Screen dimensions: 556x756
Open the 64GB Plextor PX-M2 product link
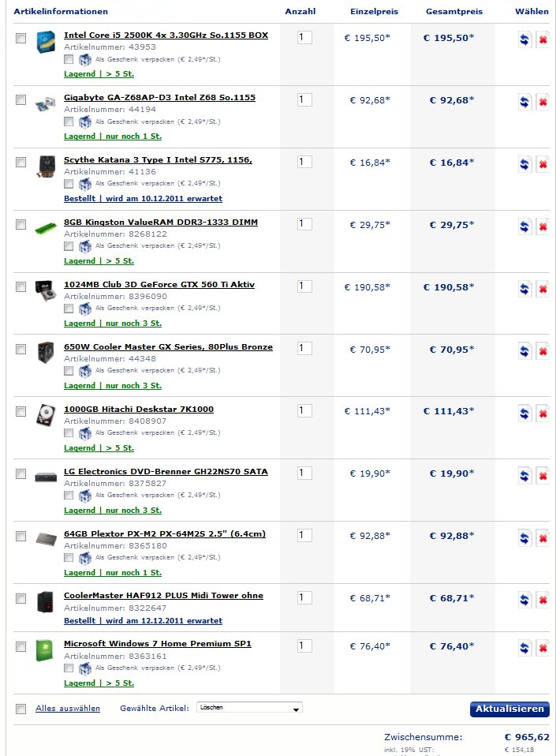coord(165,533)
